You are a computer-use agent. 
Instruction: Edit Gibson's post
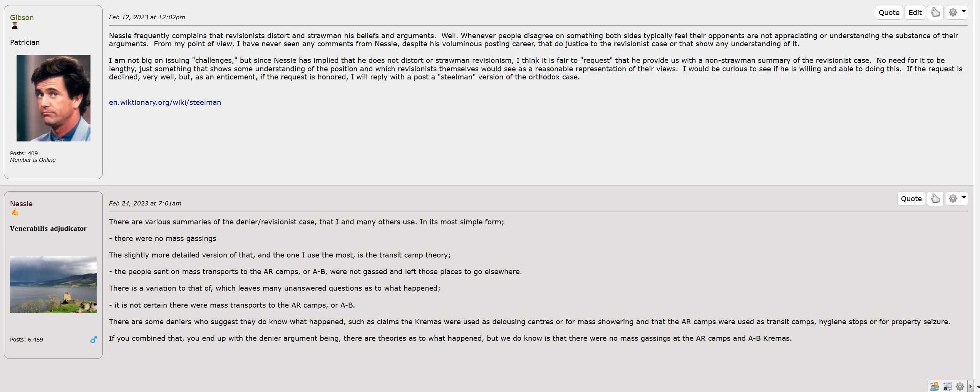click(915, 13)
